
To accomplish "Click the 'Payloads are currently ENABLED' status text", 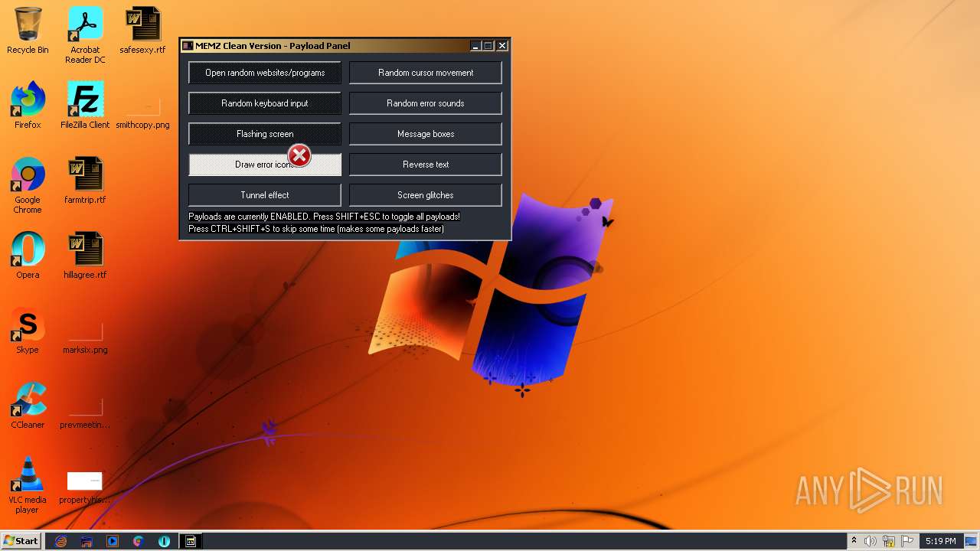I will pyautogui.click(x=324, y=217).
